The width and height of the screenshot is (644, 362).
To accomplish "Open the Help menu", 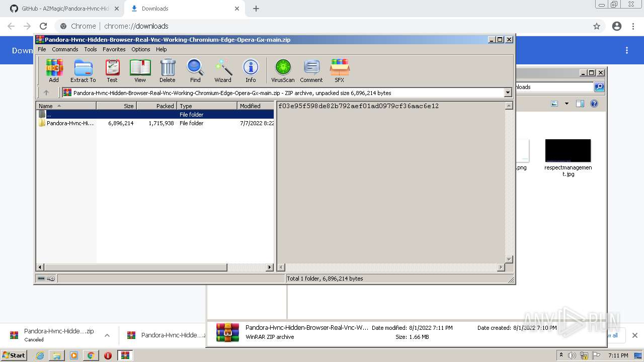I will 161,49.
